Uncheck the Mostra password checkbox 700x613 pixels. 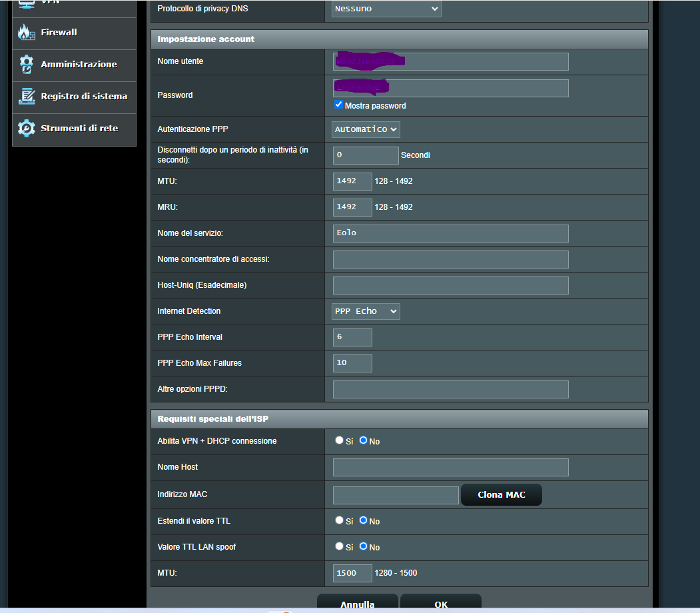point(338,105)
